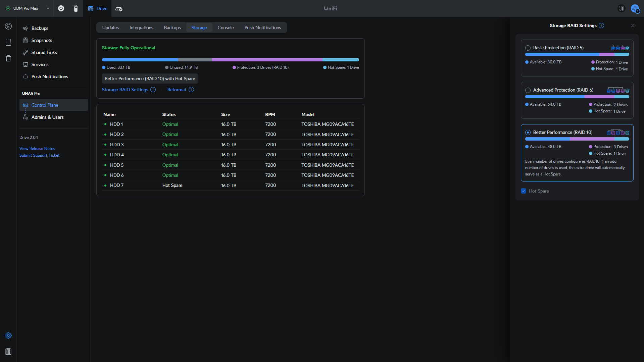Open Shared Links in the sidebar

[x=54, y=52]
